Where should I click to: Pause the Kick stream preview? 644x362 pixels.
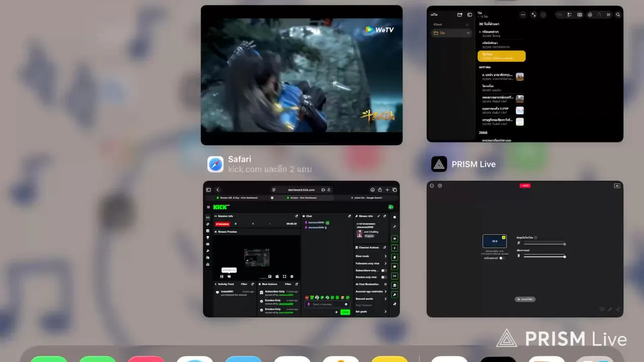222,276
